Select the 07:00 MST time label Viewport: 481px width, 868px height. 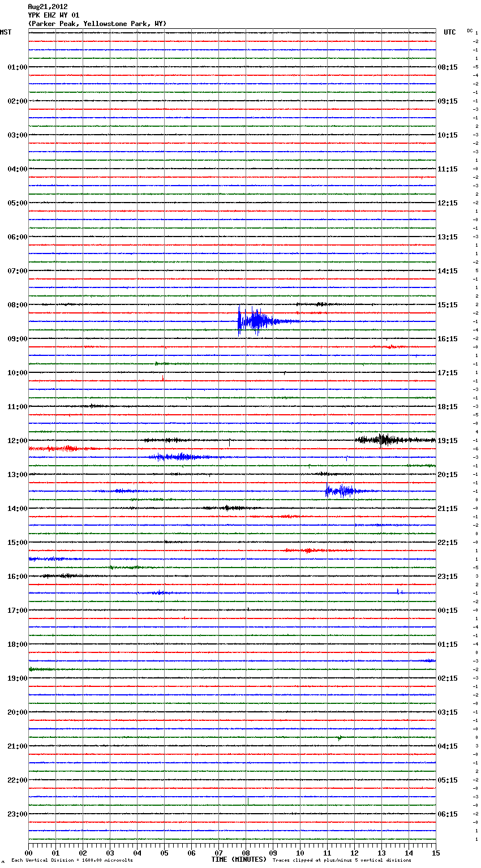click(17, 271)
